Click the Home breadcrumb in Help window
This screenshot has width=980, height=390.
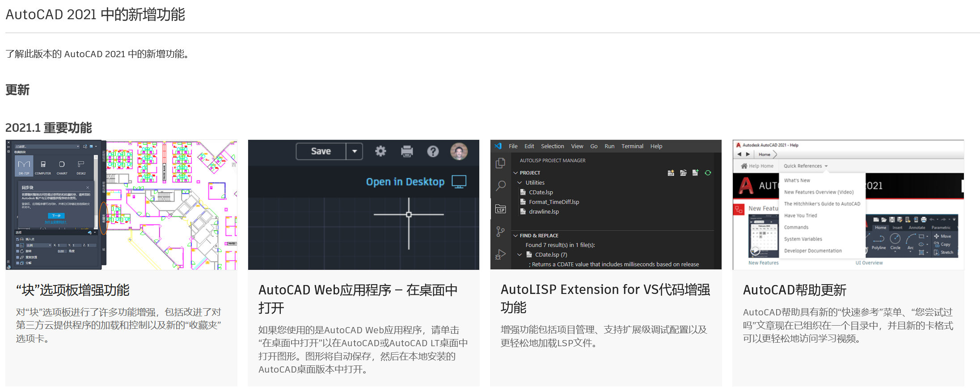pos(765,154)
